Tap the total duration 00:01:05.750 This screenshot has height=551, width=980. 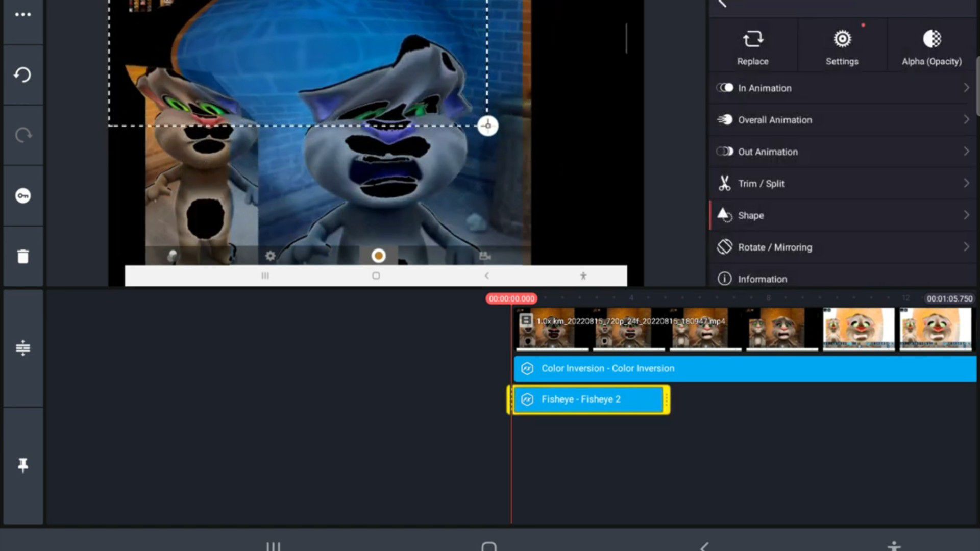(949, 298)
